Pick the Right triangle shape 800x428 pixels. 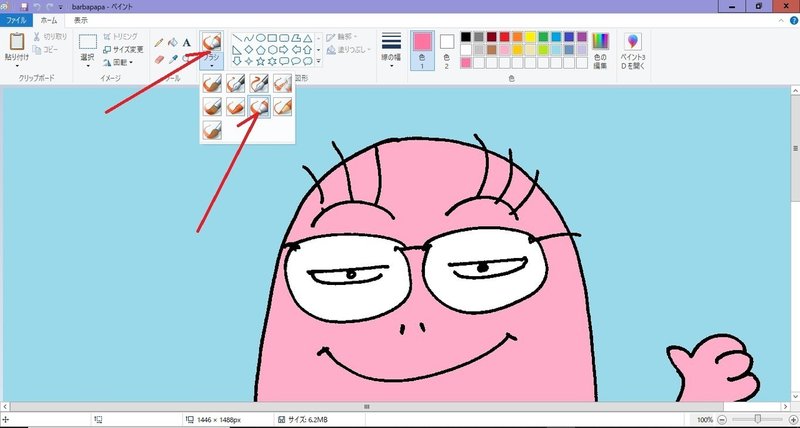pyautogui.click(x=237, y=50)
